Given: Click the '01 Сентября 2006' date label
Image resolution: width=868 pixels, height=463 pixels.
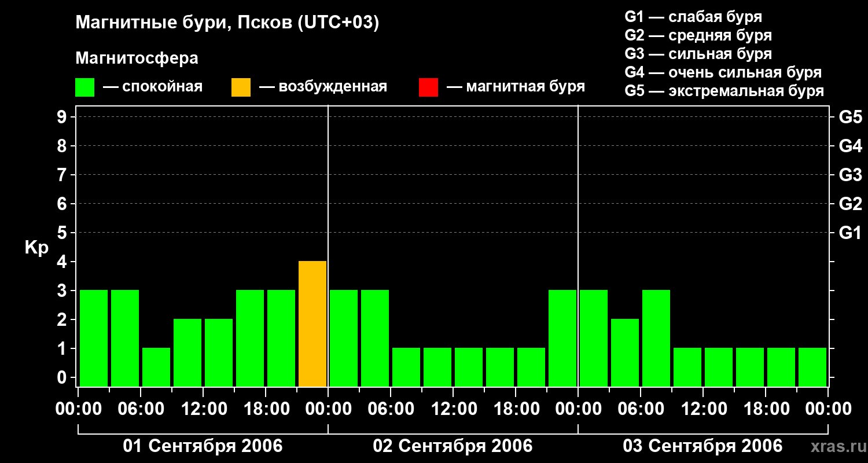Looking at the screenshot, I should point(203,446).
